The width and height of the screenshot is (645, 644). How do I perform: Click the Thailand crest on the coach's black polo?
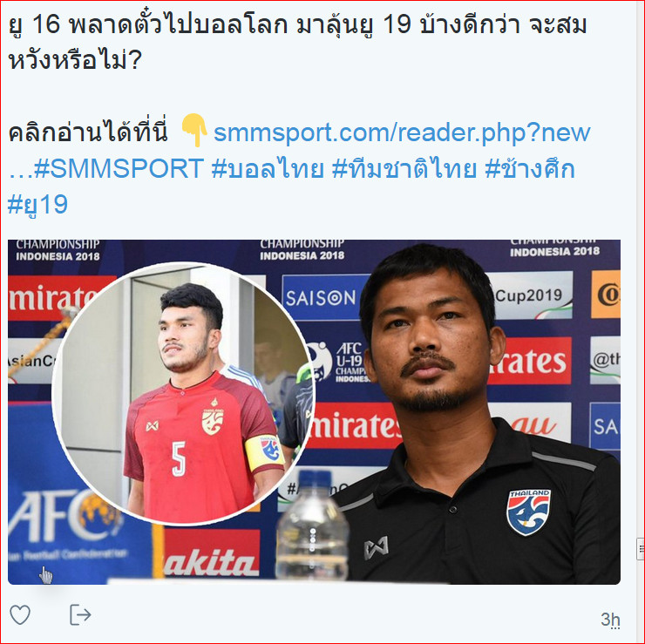click(x=528, y=512)
